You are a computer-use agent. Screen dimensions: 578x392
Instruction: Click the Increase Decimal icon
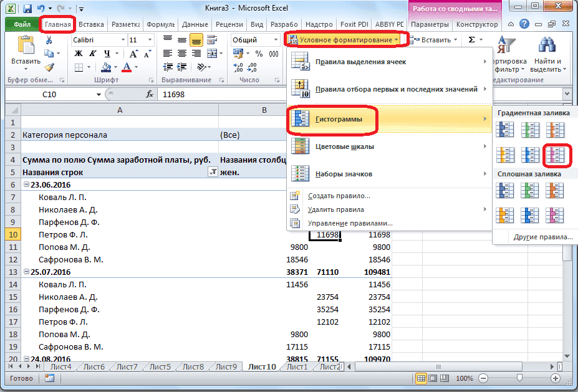[237, 67]
